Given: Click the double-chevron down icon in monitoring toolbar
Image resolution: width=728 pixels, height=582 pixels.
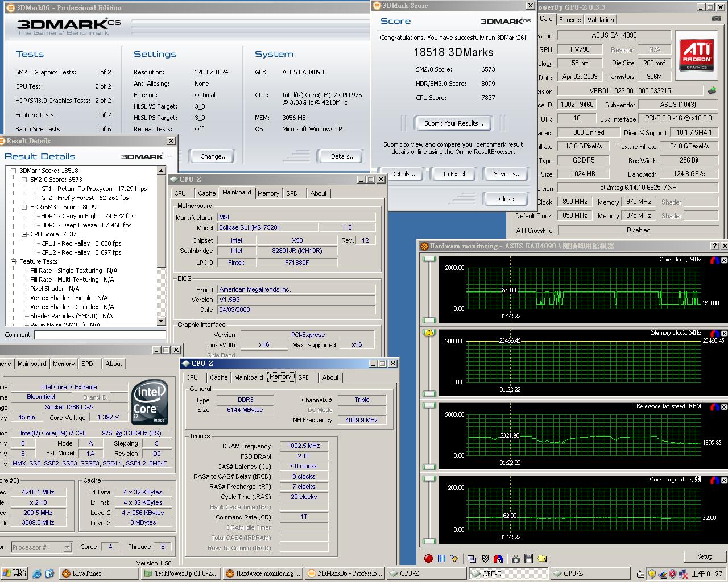Looking at the screenshot, I should tap(485, 559).
